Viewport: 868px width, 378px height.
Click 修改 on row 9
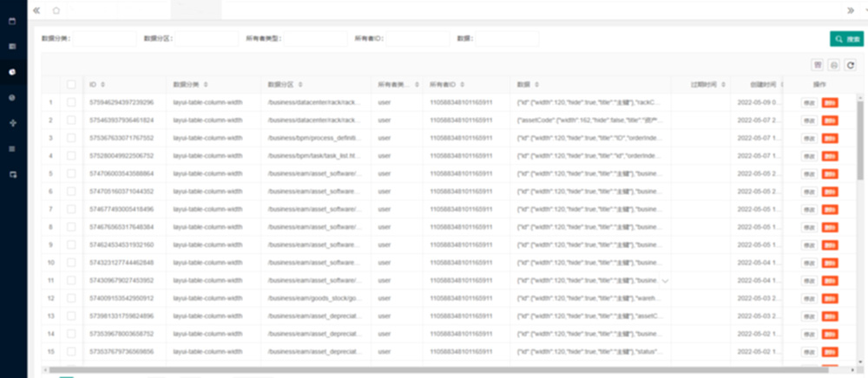809,244
